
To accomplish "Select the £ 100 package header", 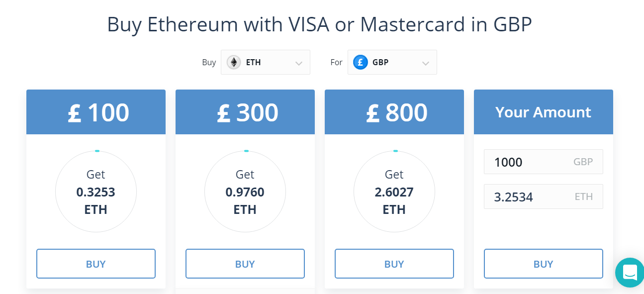I will click(96, 112).
